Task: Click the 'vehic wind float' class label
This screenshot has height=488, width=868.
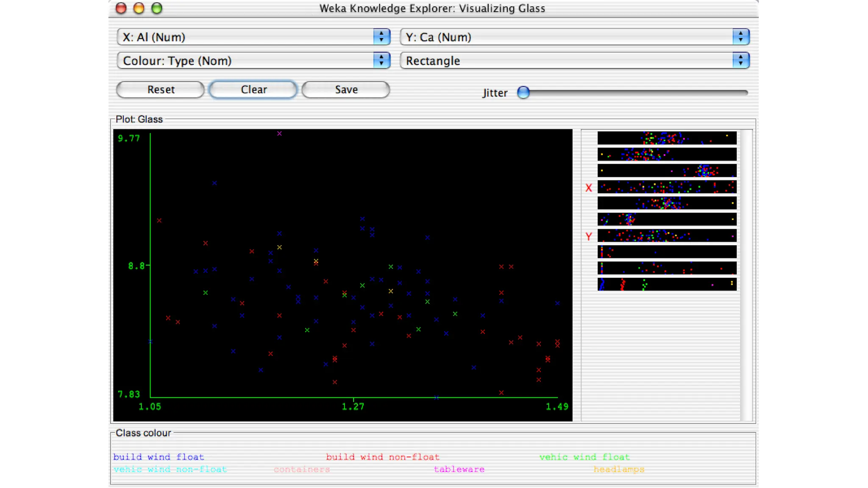Action: click(x=584, y=457)
